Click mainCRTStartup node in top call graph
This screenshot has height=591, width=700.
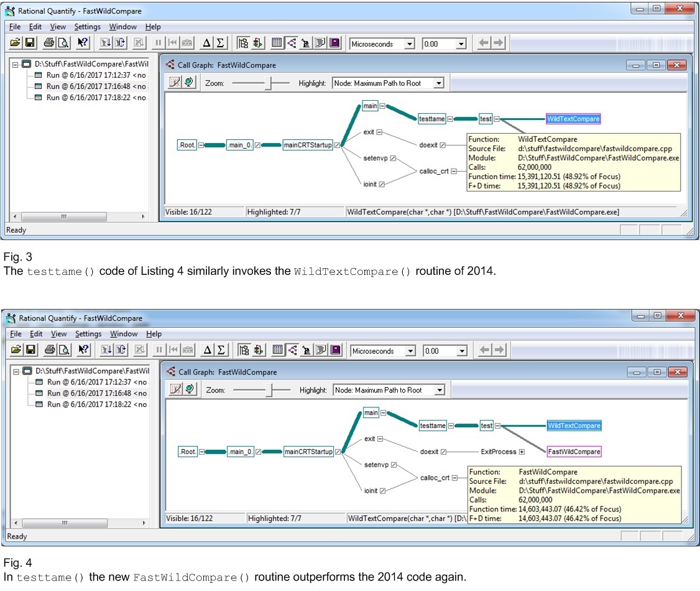pos(308,145)
